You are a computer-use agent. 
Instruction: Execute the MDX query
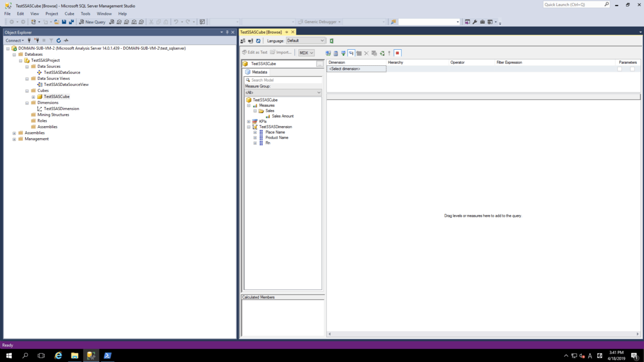point(389,53)
